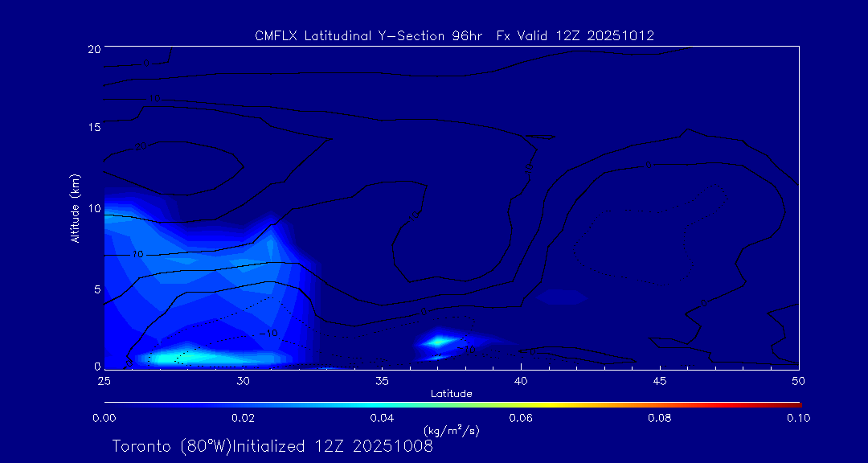Click the "(kg/m²/s)" units label
The height and width of the screenshot is (463, 868).
pyautogui.click(x=451, y=430)
